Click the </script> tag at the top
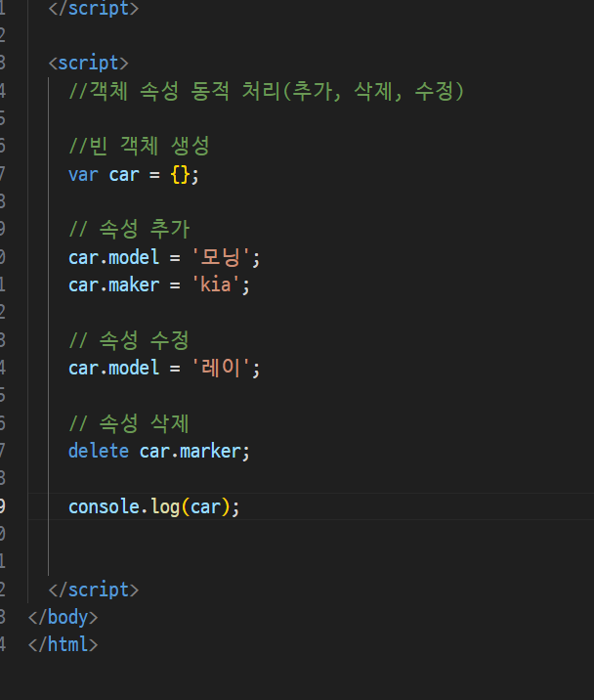The height and width of the screenshot is (700, 594). [x=94, y=9]
